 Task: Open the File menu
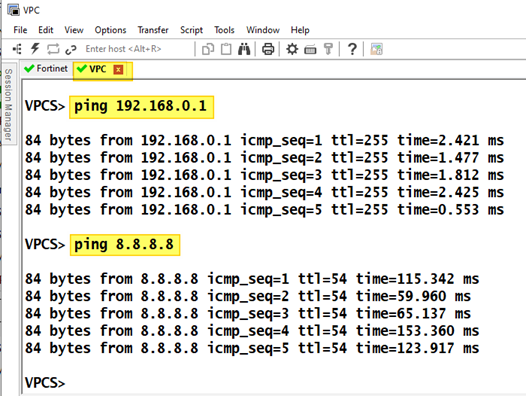coord(20,30)
